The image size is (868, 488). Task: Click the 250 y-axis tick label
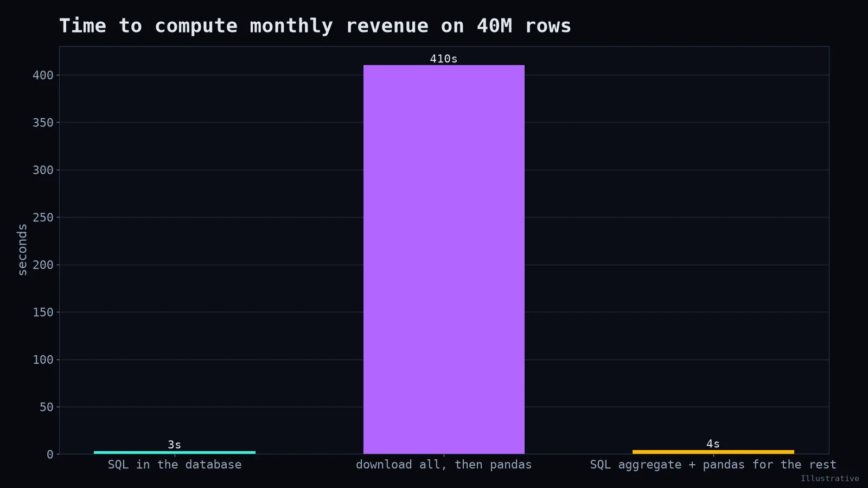click(x=43, y=217)
